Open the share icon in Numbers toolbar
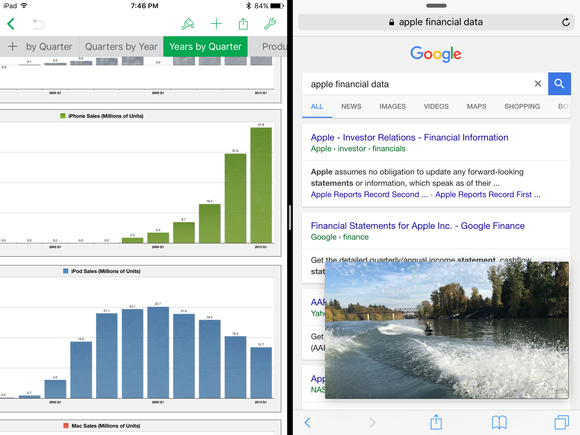 (x=243, y=24)
